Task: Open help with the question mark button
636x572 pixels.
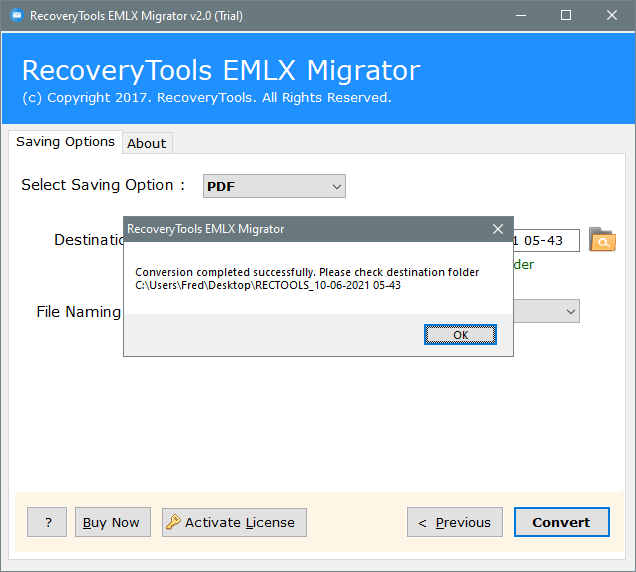Action: (47, 522)
